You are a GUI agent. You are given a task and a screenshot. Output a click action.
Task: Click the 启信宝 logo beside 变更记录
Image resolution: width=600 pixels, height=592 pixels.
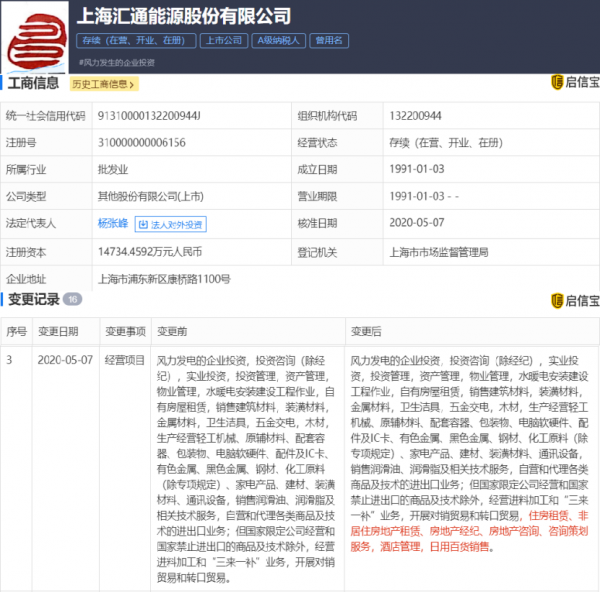[575, 301]
